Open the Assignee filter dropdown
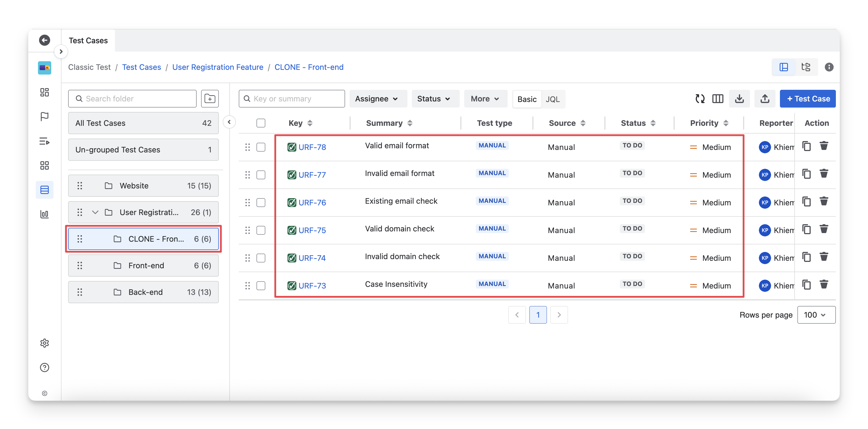Viewport: 868px width, 429px height. coord(377,98)
